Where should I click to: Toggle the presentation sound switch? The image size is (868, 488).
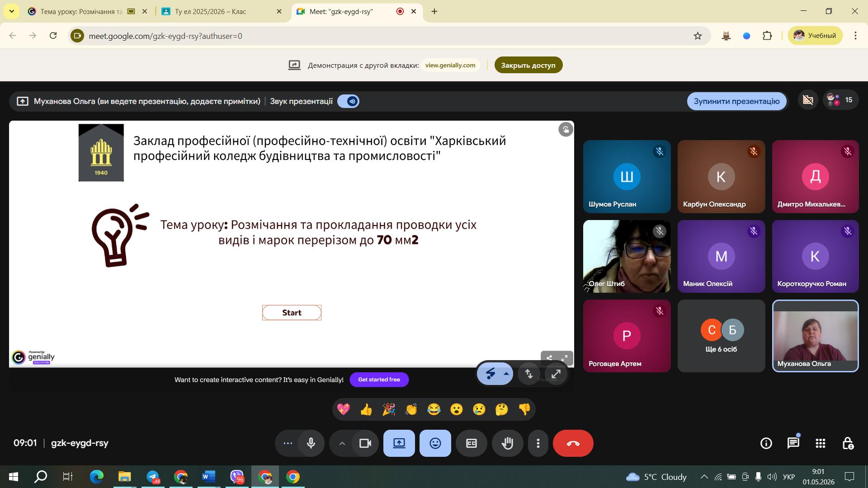[349, 101]
